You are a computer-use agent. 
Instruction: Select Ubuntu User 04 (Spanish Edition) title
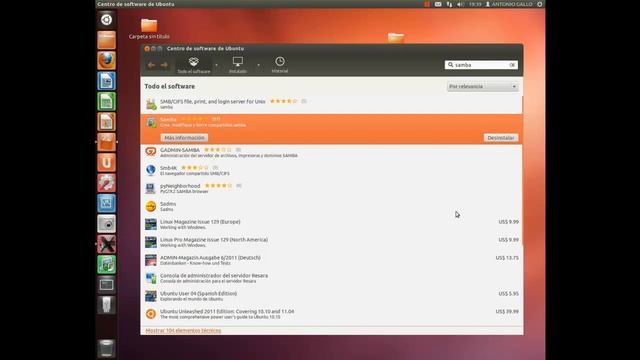(x=198, y=293)
